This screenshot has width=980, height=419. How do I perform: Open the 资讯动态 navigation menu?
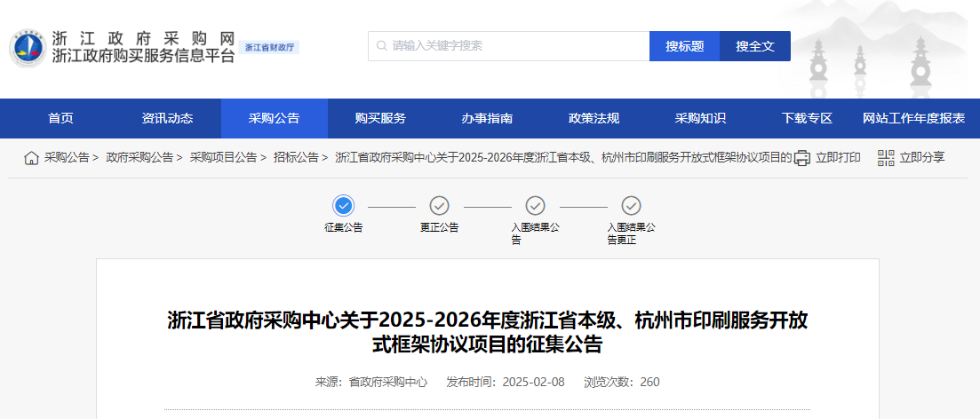pyautogui.click(x=167, y=119)
